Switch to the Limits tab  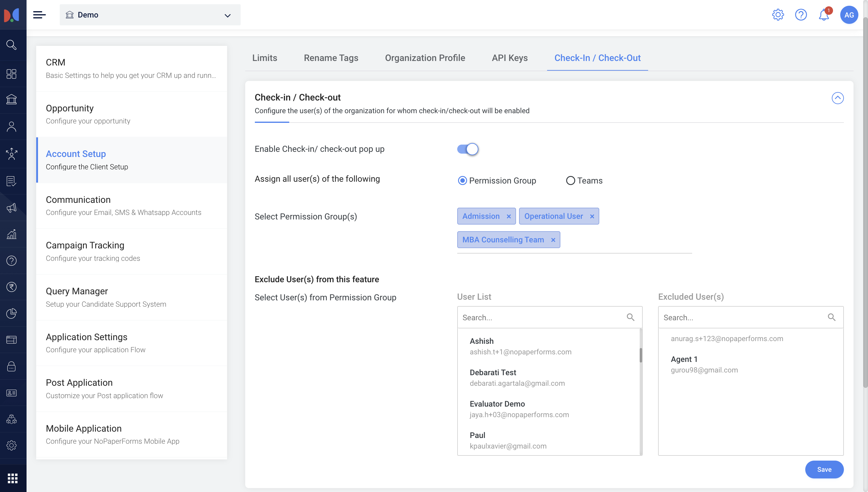(x=265, y=58)
